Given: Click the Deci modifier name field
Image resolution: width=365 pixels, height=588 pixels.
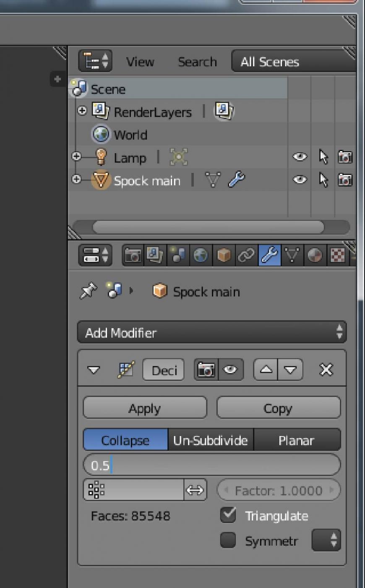Looking at the screenshot, I should point(164,370).
